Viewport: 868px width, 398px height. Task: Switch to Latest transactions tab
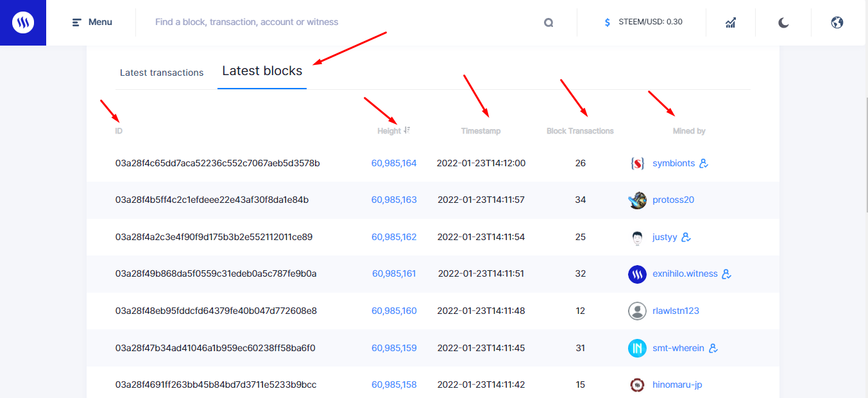point(162,73)
